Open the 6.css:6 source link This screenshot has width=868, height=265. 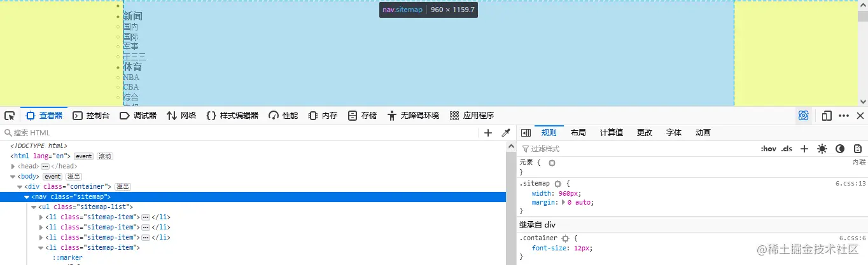pos(853,238)
